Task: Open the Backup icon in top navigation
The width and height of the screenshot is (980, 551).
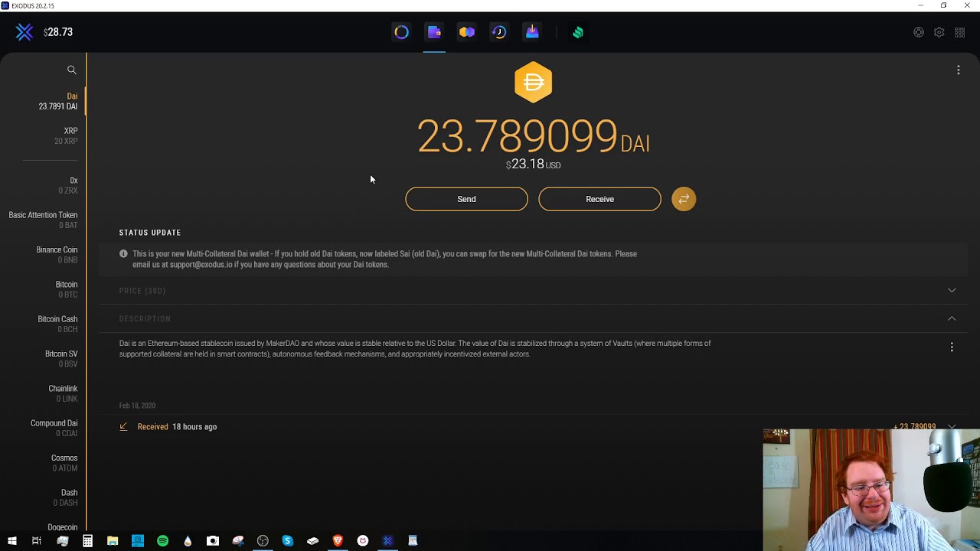Action: click(532, 32)
